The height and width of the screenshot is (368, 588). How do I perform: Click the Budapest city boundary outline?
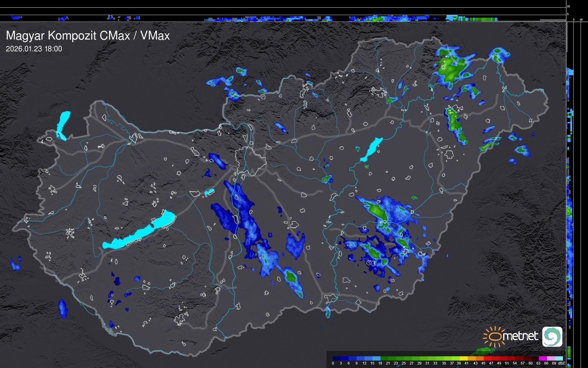(x=251, y=161)
